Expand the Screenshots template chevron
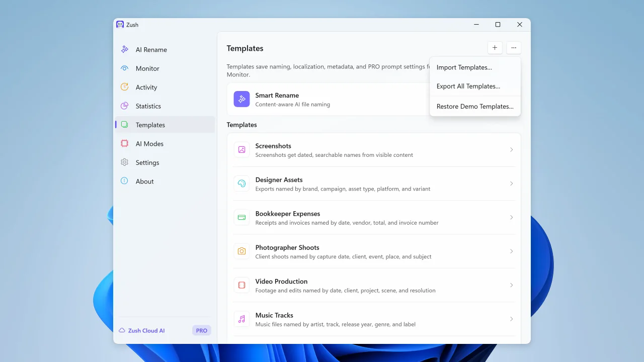 pyautogui.click(x=511, y=150)
